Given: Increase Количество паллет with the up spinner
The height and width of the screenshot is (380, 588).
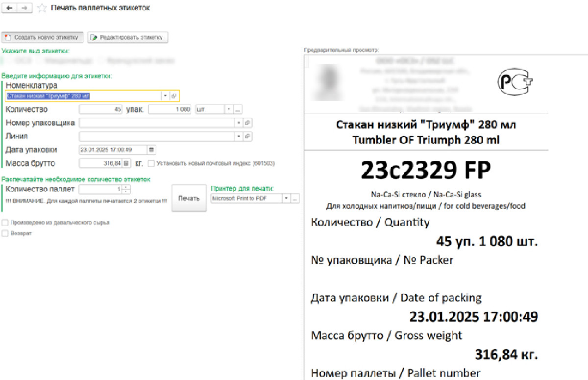Looking at the screenshot, I should pyautogui.click(x=126, y=187).
